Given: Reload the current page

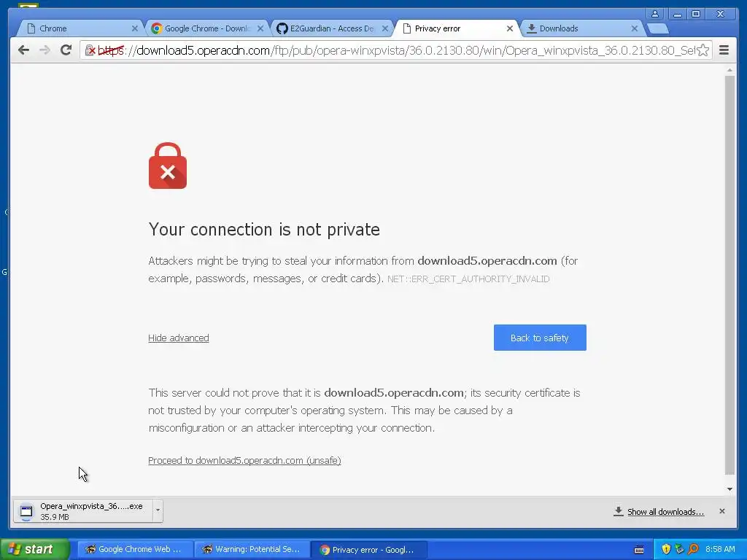Looking at the screenshot, I should pyautogui.click(x=66, y=50).
